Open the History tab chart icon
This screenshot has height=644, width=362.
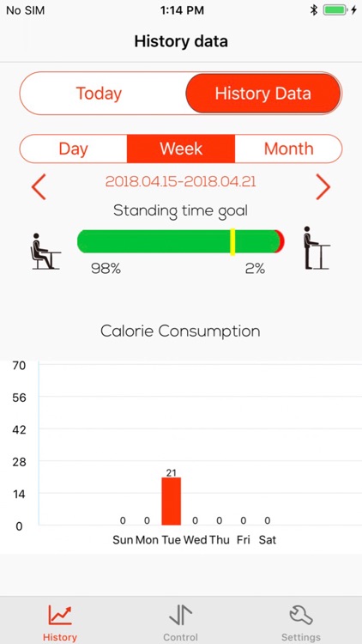pos(60,615)
